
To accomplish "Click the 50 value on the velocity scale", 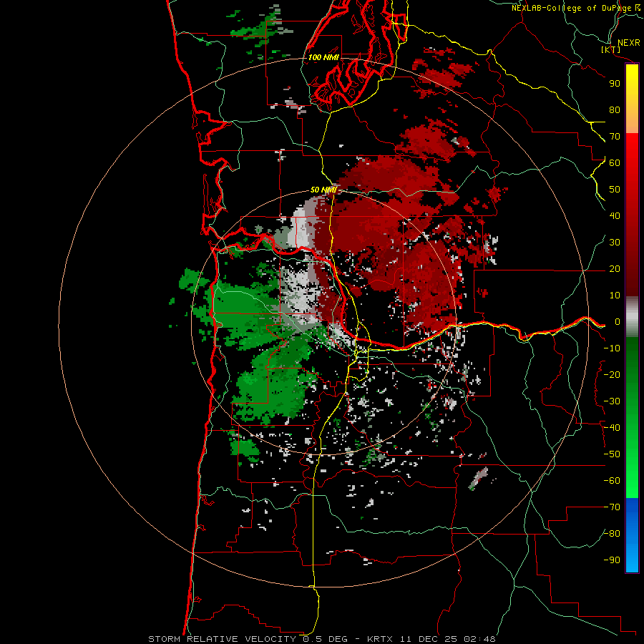I will click(x=615, y=190).
